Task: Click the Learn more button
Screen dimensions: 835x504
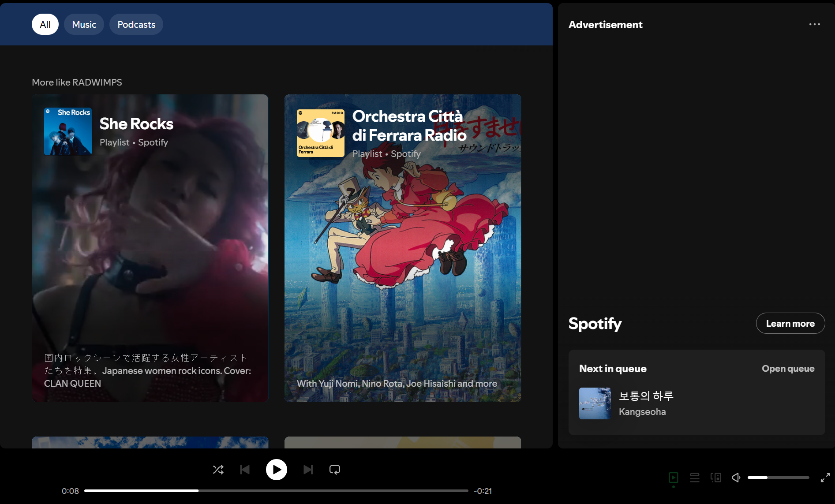Action: tap(790, 323)
